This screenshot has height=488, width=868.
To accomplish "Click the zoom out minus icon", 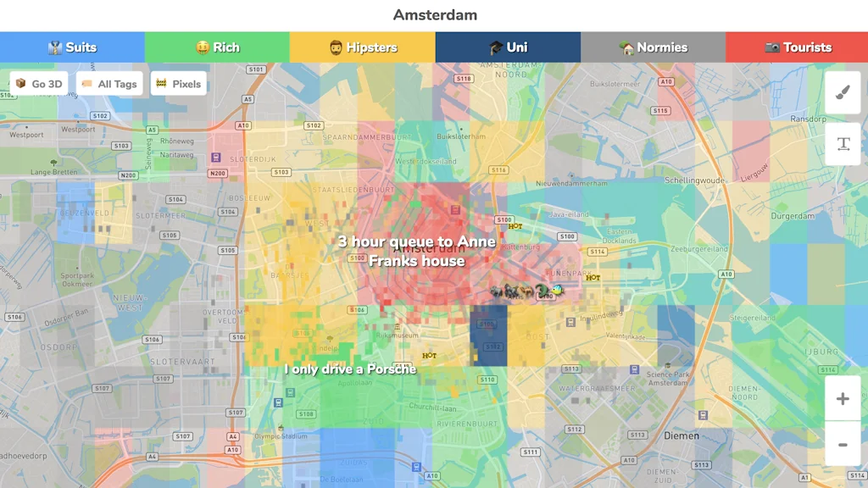I will tap(843, 444).
